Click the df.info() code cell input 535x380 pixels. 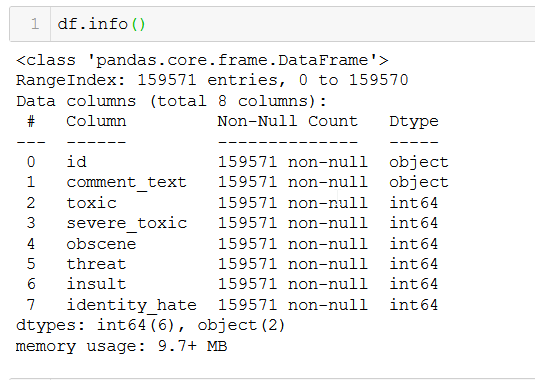(x=293, y=24)
